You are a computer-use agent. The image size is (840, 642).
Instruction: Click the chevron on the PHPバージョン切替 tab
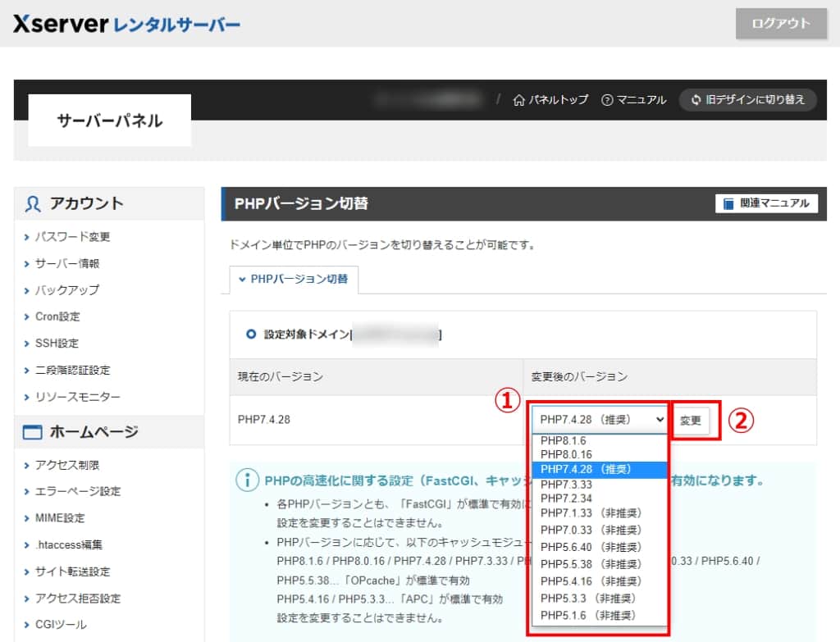tap(242, 280)
